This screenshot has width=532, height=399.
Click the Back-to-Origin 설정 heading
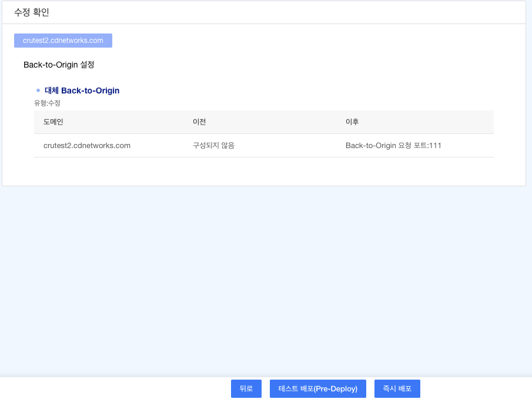coord(59,64)
